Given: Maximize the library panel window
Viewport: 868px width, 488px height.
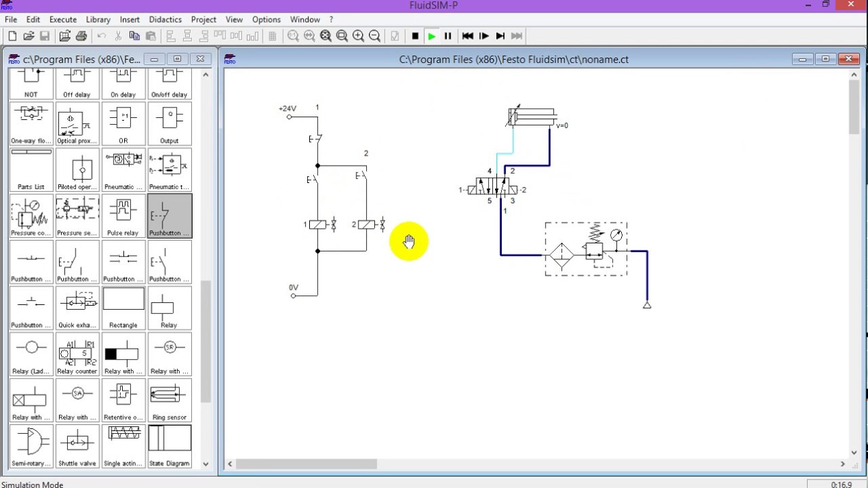Looking at the screenshot, I should click(177, 59).
